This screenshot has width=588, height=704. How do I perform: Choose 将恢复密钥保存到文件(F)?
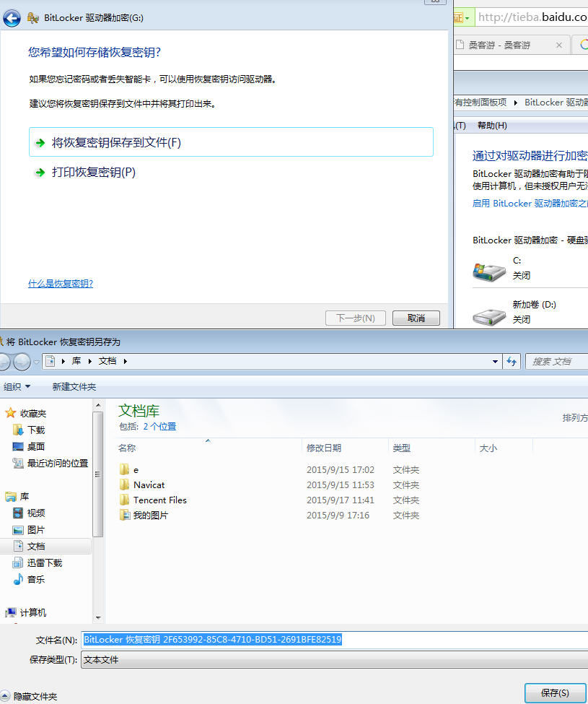coord(231,142)
